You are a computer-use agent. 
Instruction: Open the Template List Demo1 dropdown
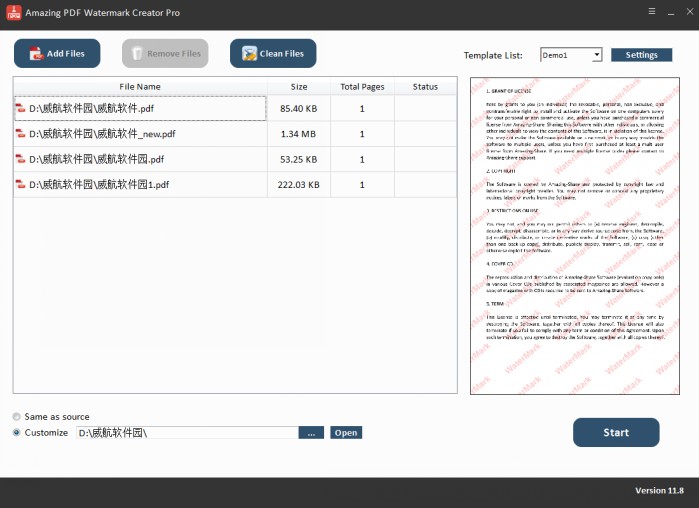(x=571, y=55)
